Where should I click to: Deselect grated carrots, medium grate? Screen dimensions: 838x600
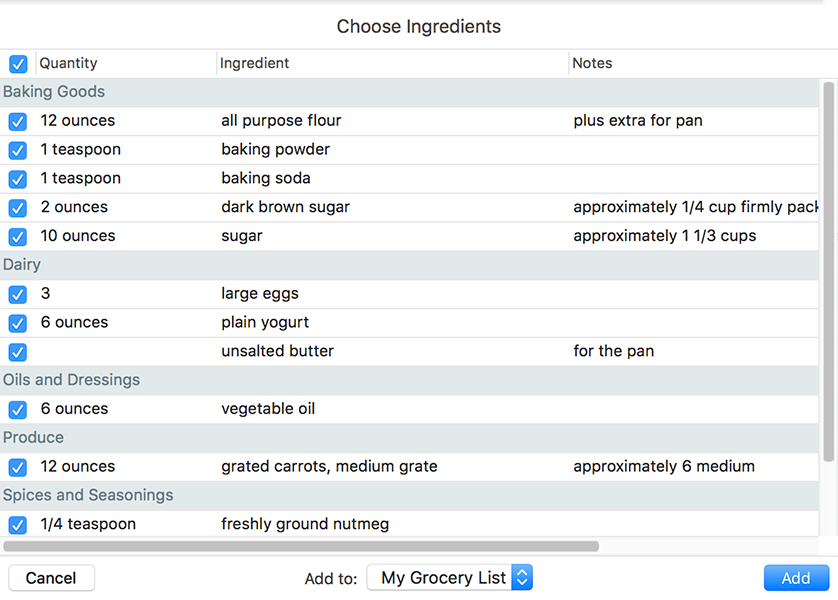(x=17, y=466)
